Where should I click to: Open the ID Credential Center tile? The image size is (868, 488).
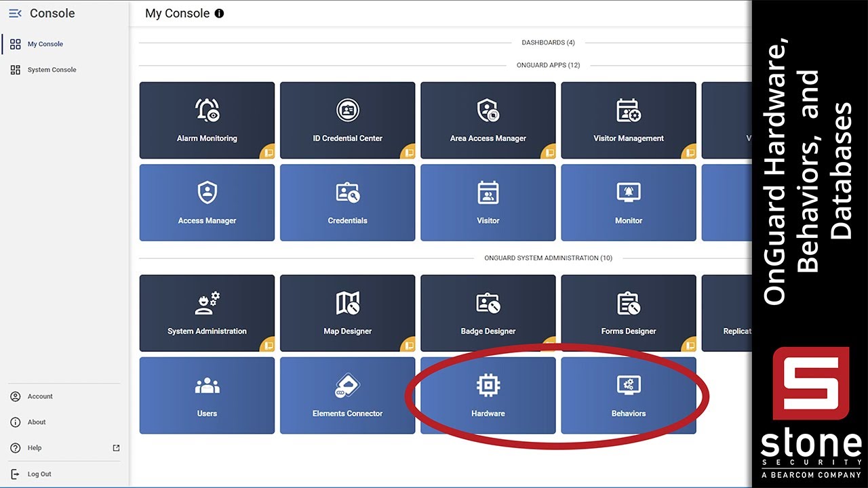(347, 121)
